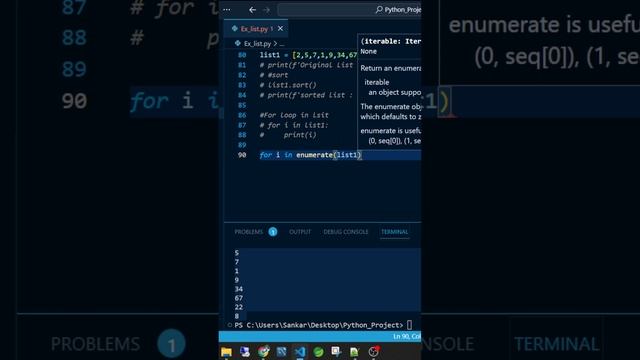The width and height of the screenshot is (640, 360).
Task: Click the comment '#For loop in lsit'
Action: (x=294, y=115)
